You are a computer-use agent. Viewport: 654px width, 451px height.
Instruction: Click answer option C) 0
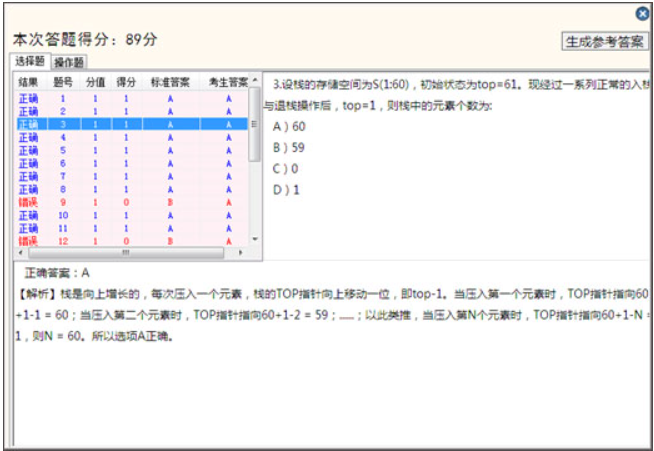click(286, 169)
